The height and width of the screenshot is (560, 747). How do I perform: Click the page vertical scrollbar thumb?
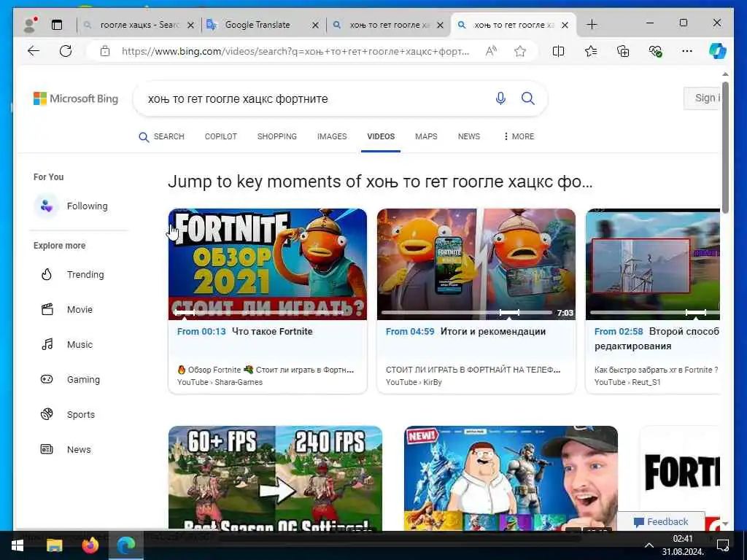(725, 147)
